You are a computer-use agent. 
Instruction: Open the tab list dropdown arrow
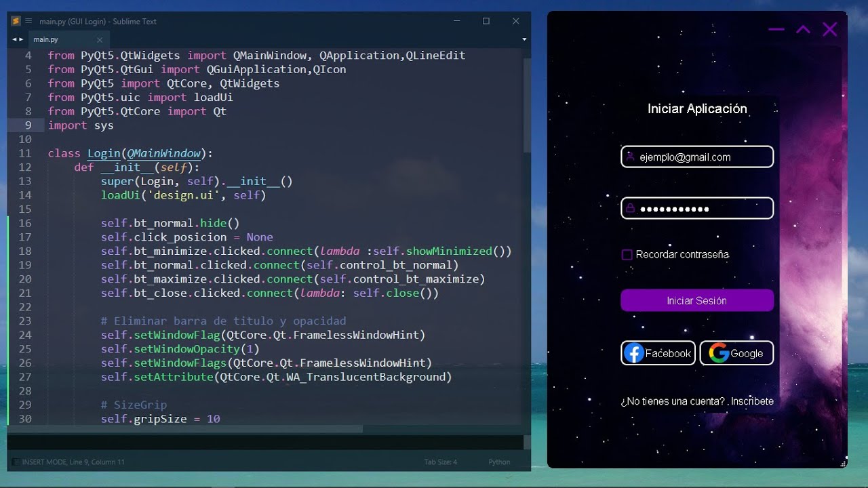(x=524, y=39)
